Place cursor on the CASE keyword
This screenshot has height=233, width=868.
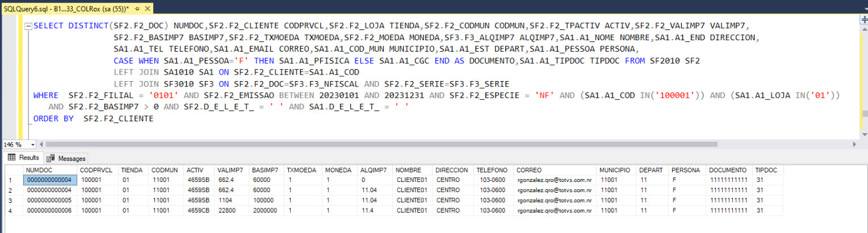coord(123,61)
